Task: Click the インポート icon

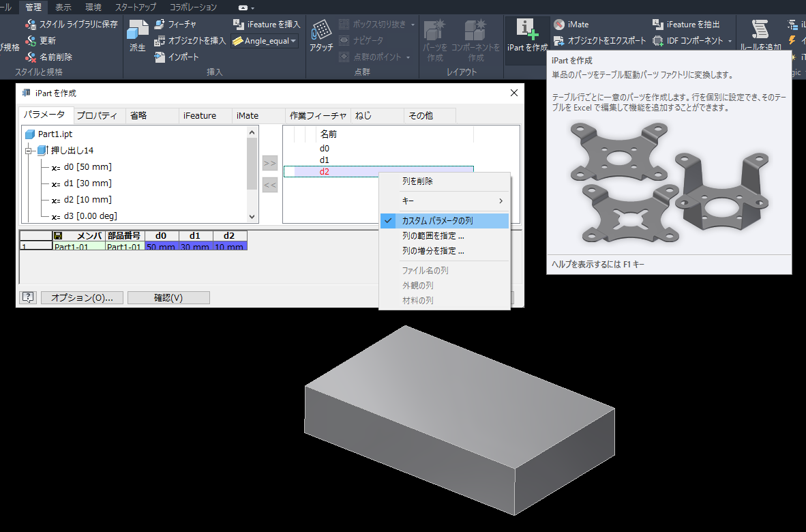Action: click(160, 57)
